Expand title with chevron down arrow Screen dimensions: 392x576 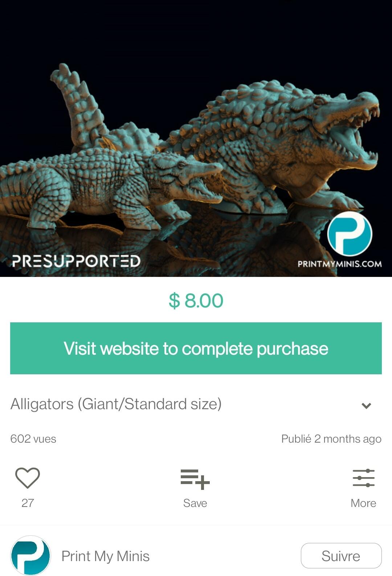point(367,406)
